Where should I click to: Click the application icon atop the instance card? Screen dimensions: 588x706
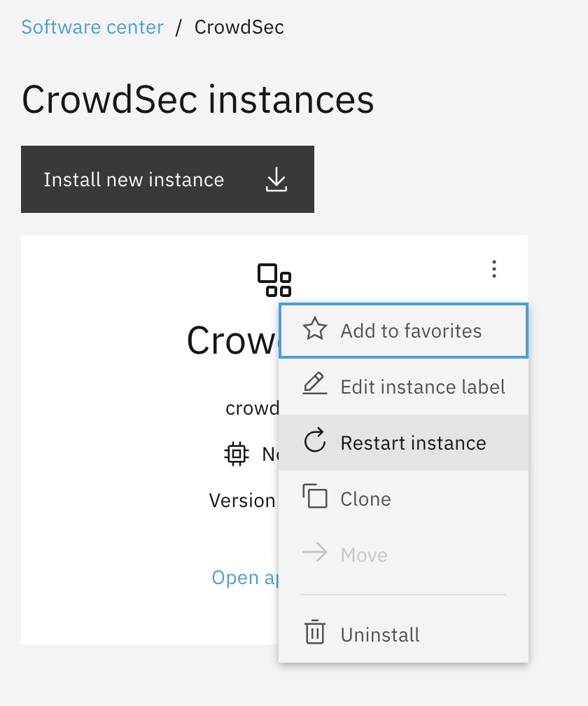[274, 280]
